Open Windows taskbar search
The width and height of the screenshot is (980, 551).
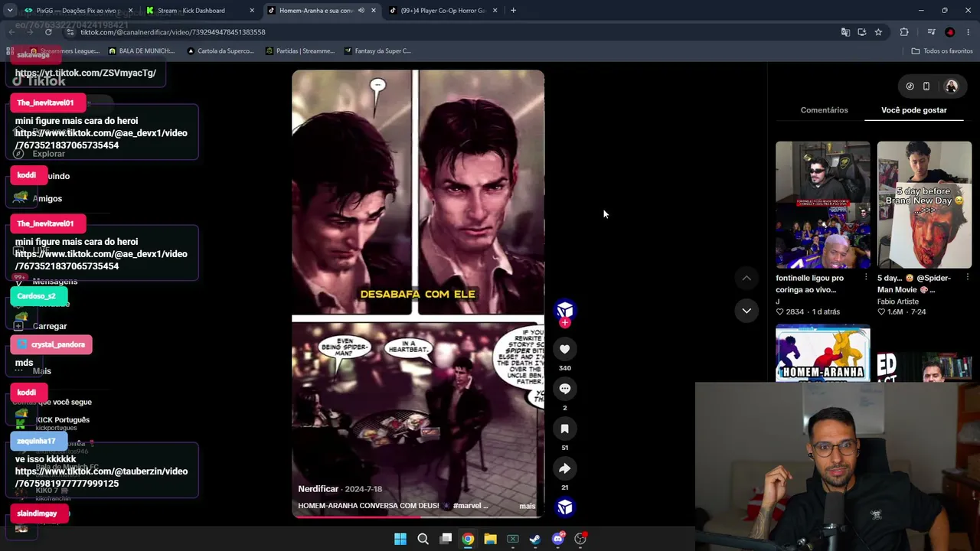423,539
